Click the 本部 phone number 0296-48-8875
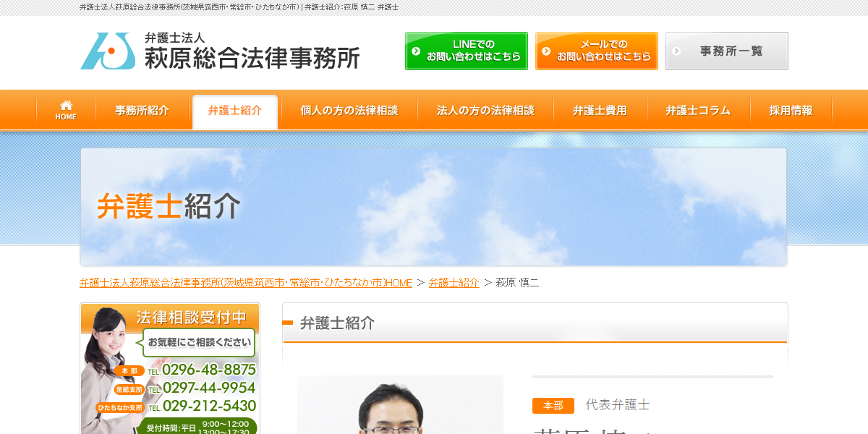The width and height of the screenshot is (868, 434). click(208, 370)
